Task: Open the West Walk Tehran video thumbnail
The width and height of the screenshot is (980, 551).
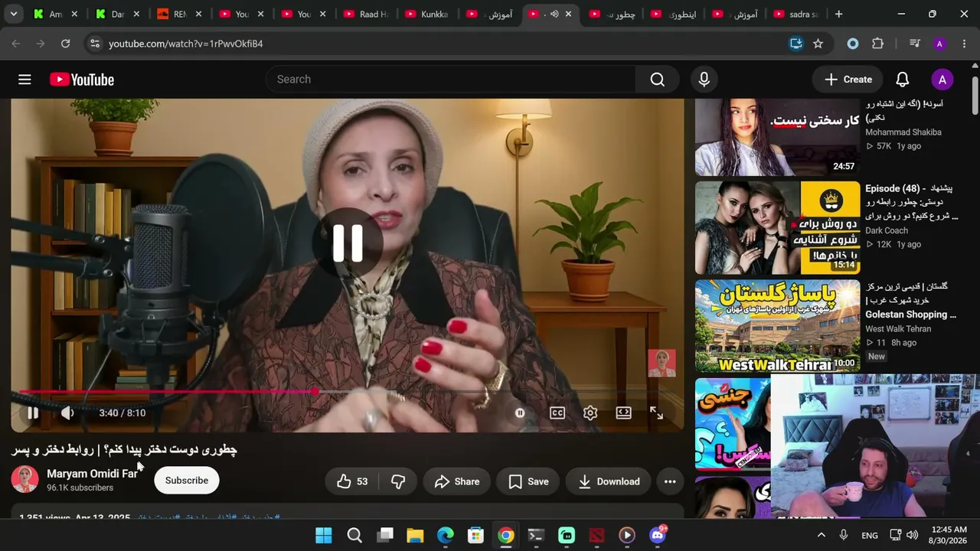Action: [777, 326]
